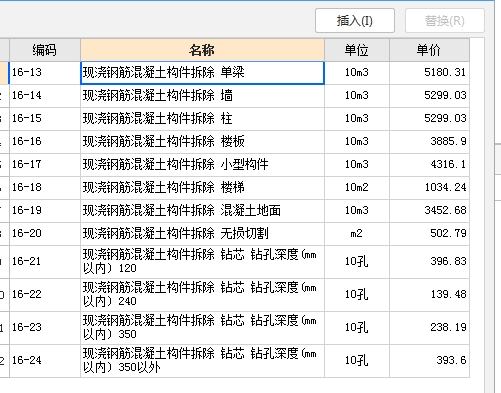The height and width of the screenshot is (393, 501).
Task: Click name cell 钻芯 钻孔深度 350
Action: pyautogui.click(x=202, y=328)
